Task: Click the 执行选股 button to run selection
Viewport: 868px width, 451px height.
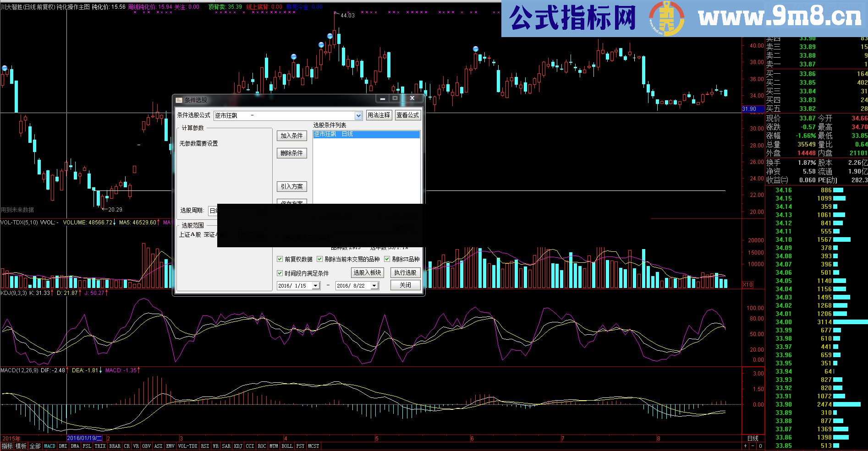Action: 405,272
